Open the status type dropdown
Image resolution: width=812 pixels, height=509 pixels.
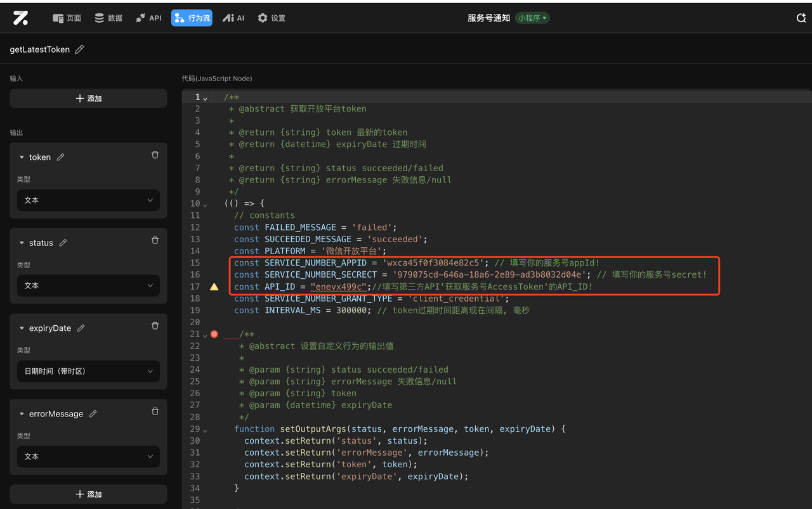(x=88, y=286)
